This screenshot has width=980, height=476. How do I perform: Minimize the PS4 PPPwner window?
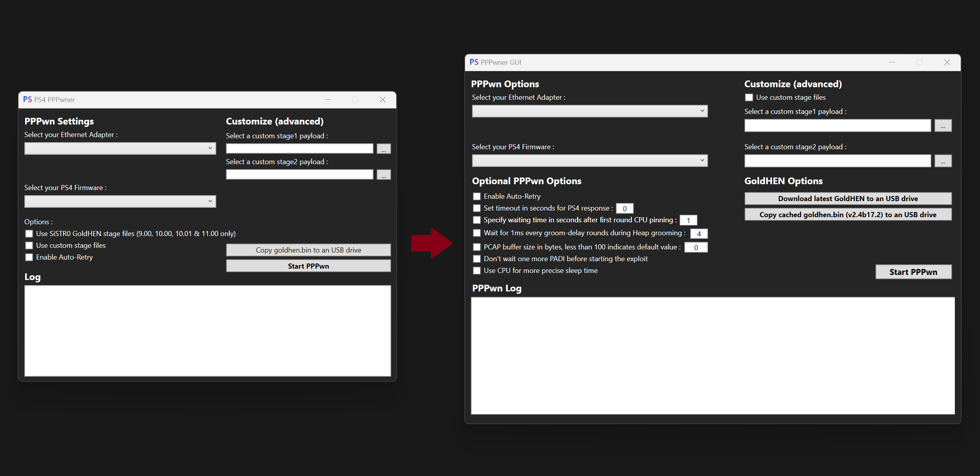327,100
